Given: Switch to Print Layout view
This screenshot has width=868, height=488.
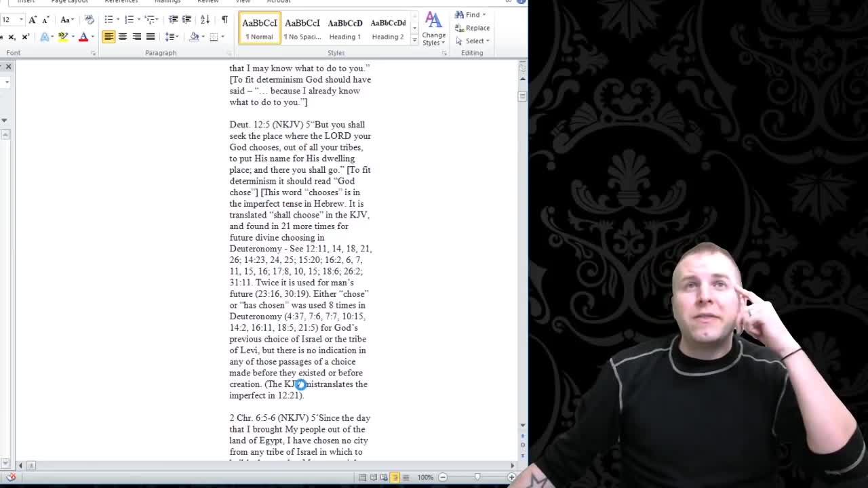Looking at the screenshot, I should tap(362, 477).
